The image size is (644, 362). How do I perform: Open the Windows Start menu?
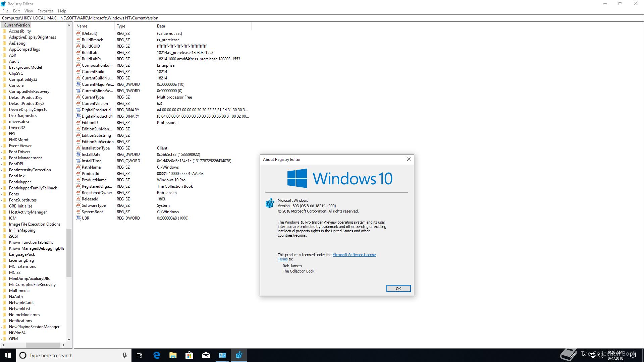click(x=8, y=355)
